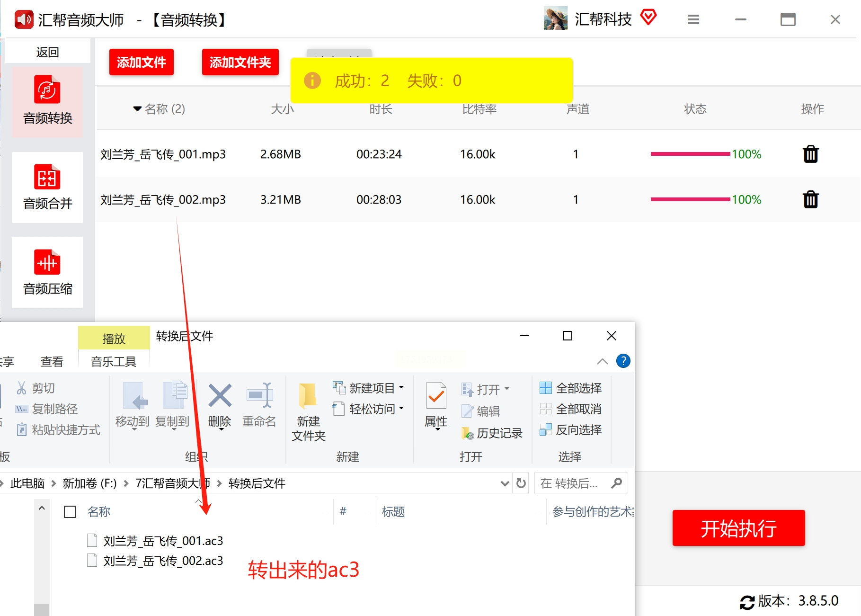
Task: Click the version refresh icon
Action: click(x=747, y=602)
